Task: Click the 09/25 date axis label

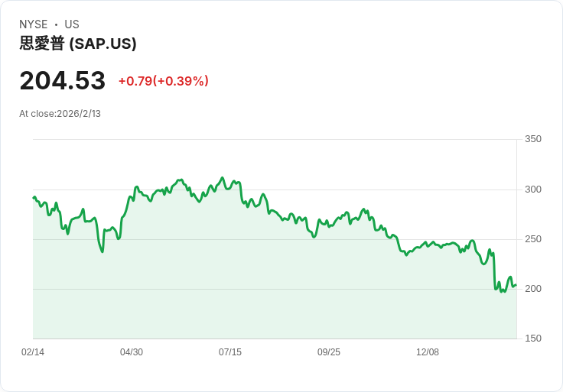Action: click(329, 352)
